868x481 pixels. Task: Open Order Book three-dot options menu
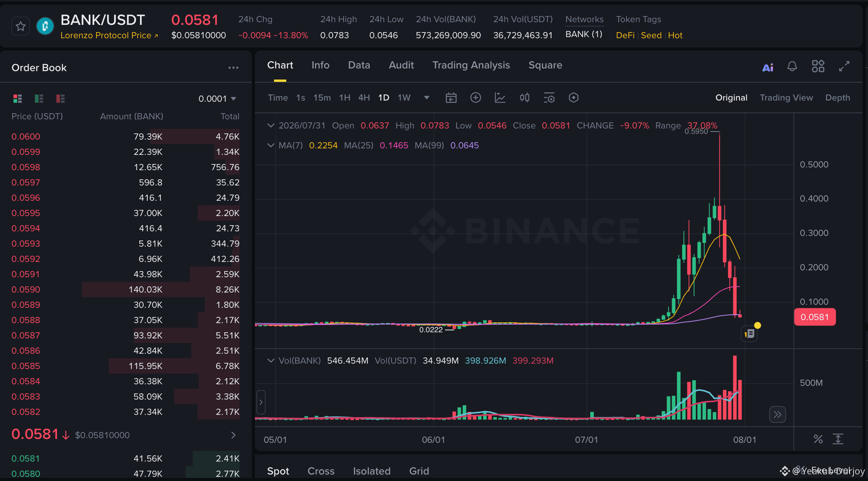point(233,68)
